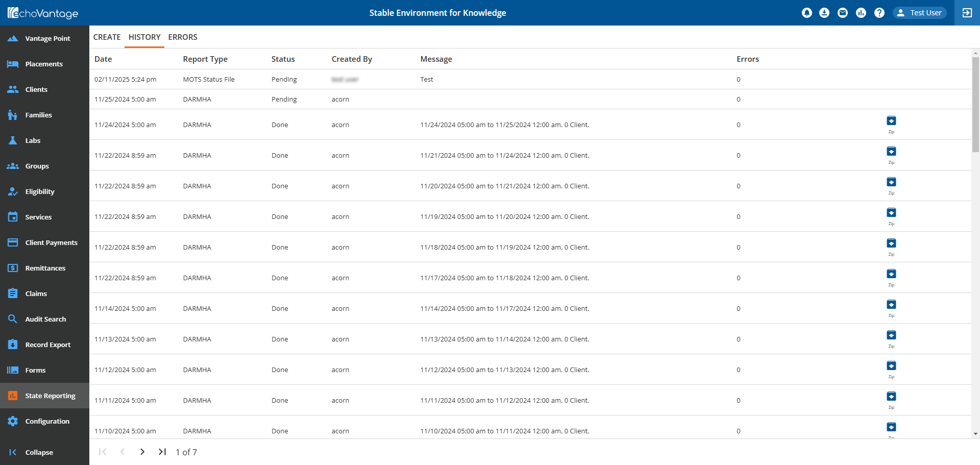The height and width of the screenshot is (465, 980).
Task: Switch to the CREATE tab
Action: tap(107, 37)
